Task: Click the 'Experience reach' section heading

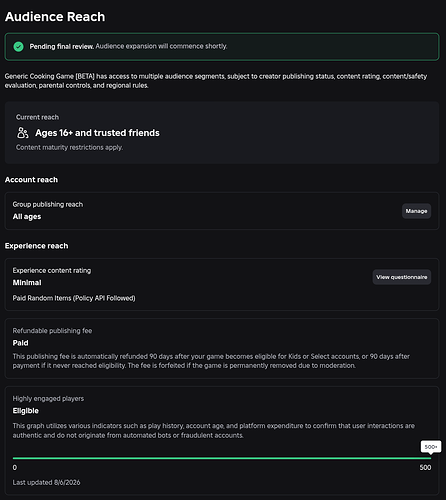Action: (x=36, y=246)
